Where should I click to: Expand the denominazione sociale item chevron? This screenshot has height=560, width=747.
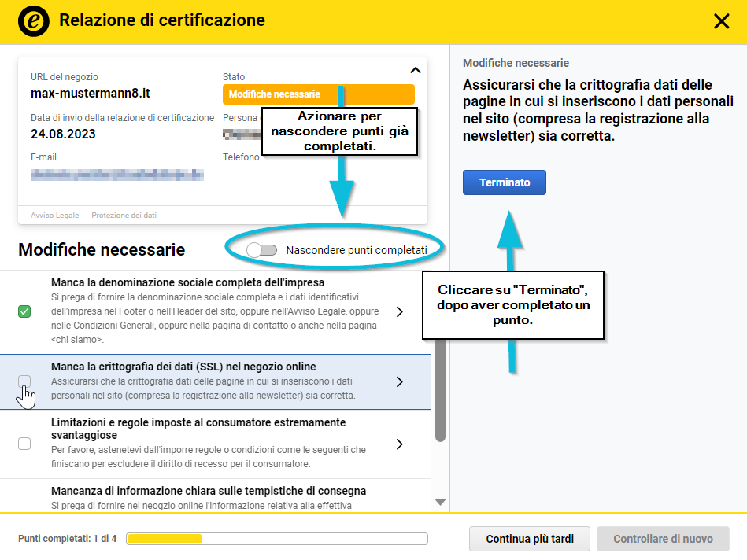click(x=400, y=311)
